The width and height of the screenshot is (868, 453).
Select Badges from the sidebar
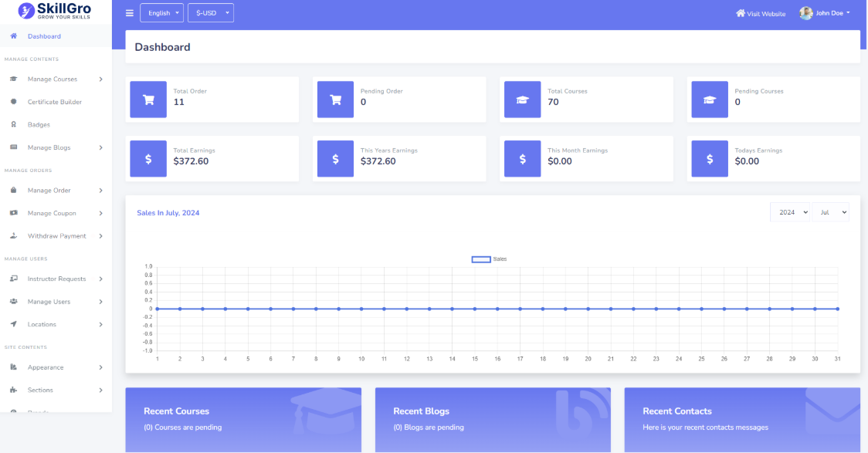39,124
